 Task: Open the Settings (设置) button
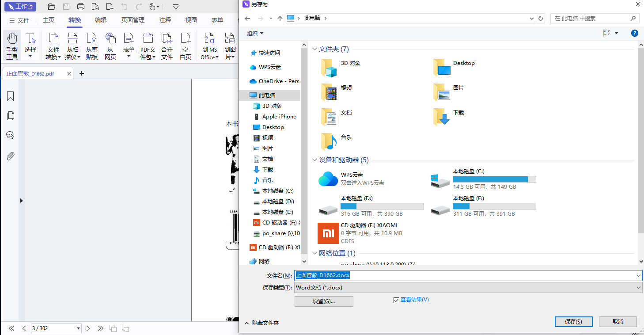point(324,301)
